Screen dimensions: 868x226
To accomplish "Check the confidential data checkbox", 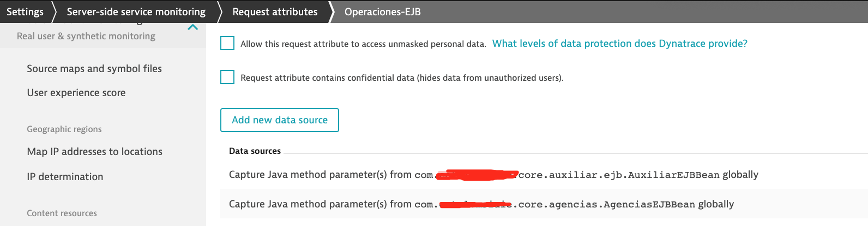I will pos(227,77).
